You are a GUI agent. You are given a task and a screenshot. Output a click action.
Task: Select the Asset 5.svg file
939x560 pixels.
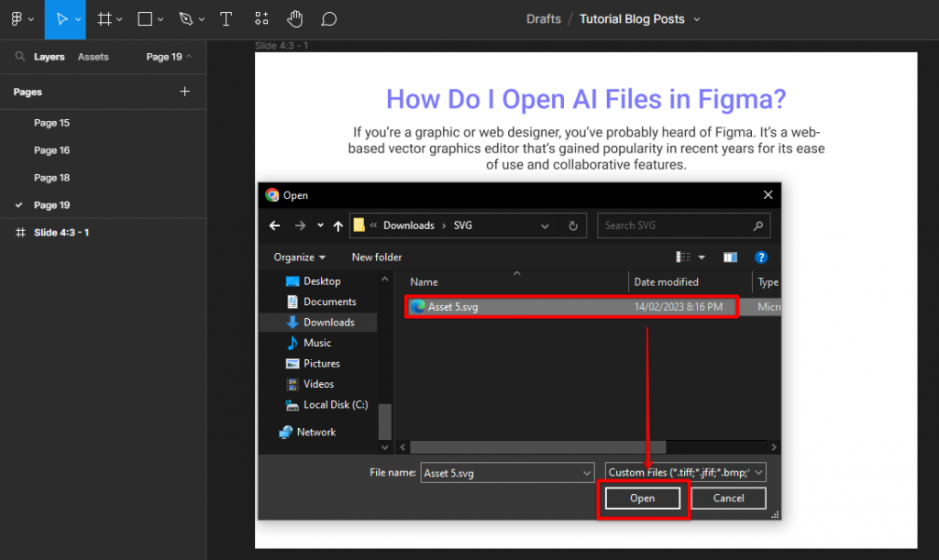453,307
